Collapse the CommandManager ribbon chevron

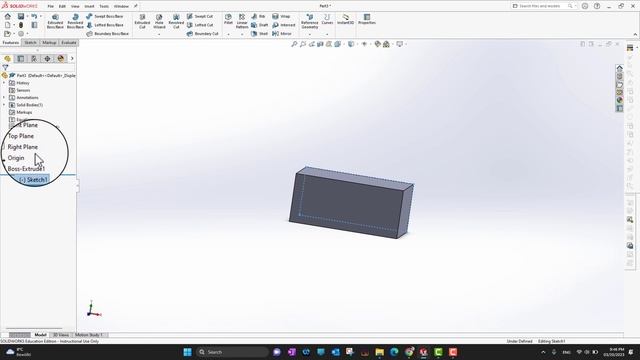click(x=635, y=34)
